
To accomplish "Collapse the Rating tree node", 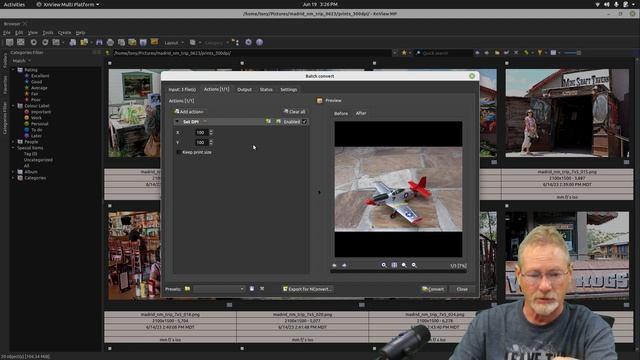I will 13,70.
